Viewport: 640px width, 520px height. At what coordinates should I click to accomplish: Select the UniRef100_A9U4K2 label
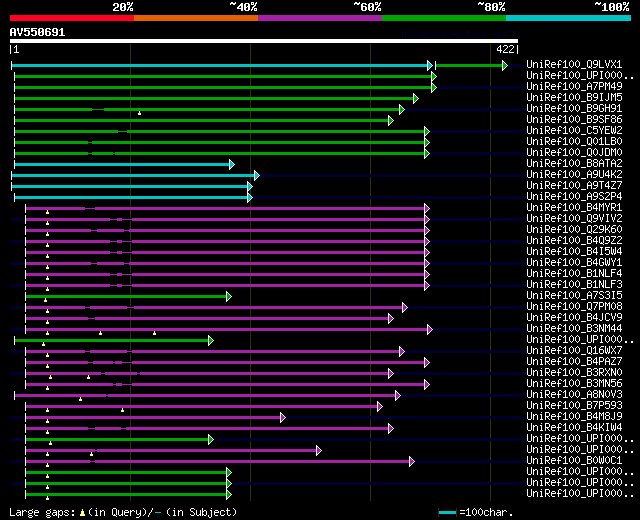[574, 174]
